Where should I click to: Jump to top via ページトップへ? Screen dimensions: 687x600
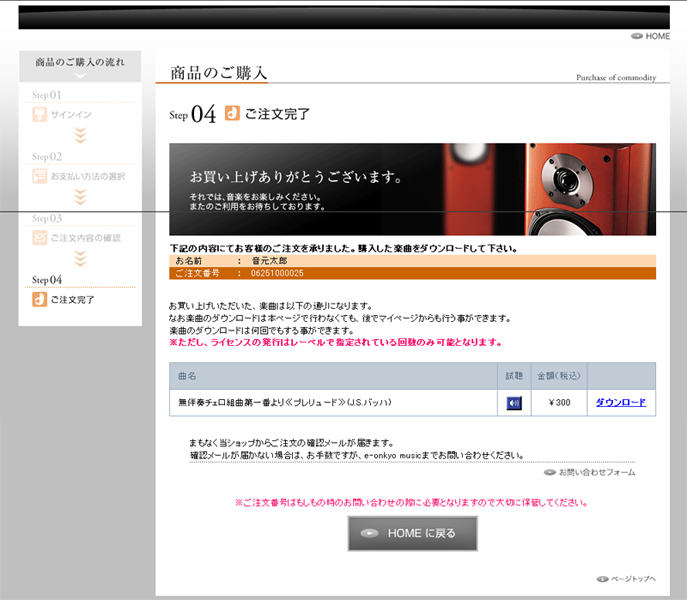pos(633,579)
